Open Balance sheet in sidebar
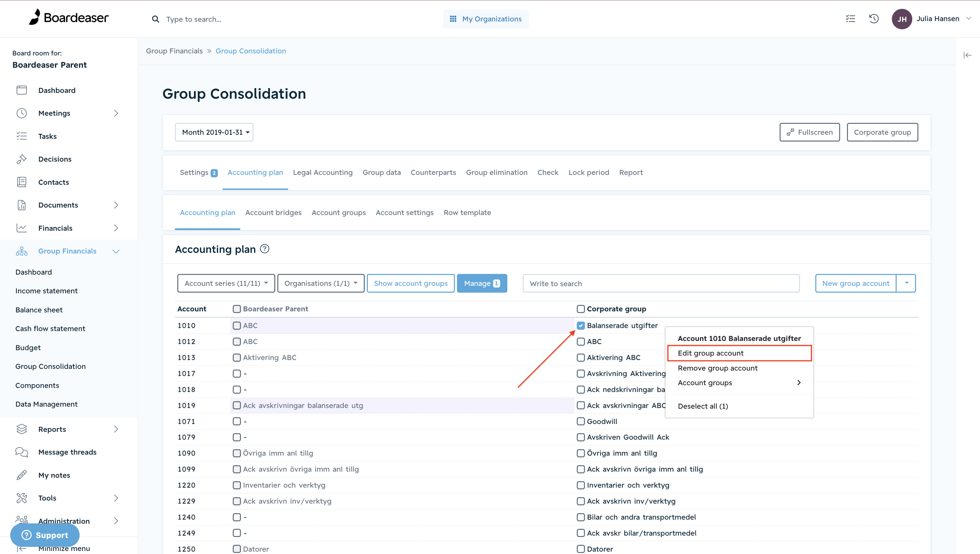Screen dimensions: 980x554 (x=39, y=310)
